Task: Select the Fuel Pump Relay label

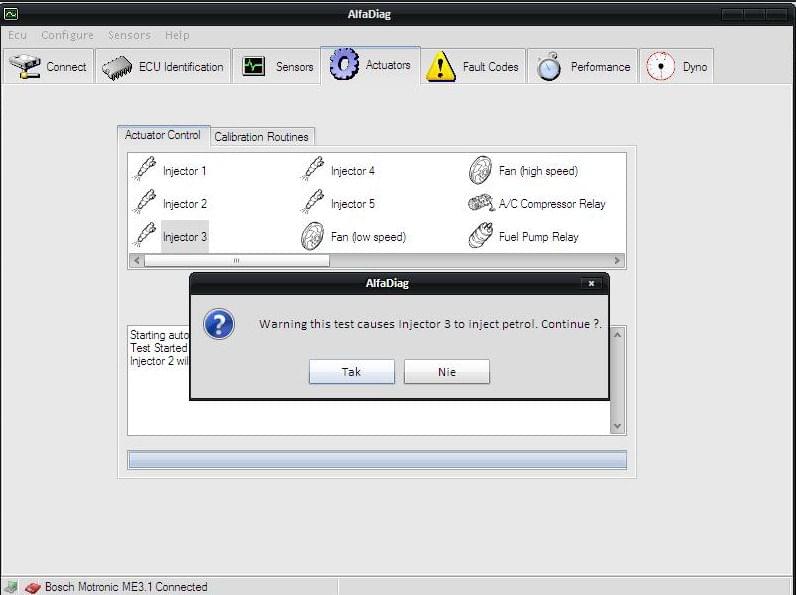Action: pos(539,237)
